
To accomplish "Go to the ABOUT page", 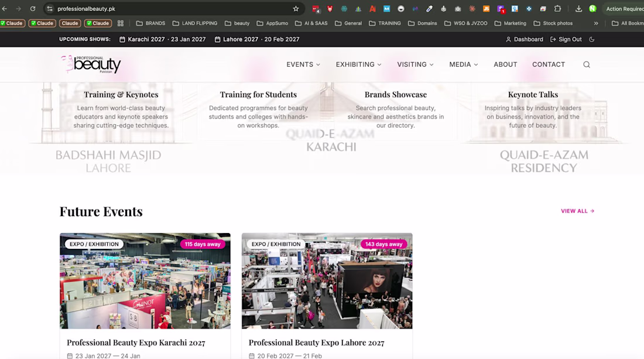I will [x=505, y=64].
